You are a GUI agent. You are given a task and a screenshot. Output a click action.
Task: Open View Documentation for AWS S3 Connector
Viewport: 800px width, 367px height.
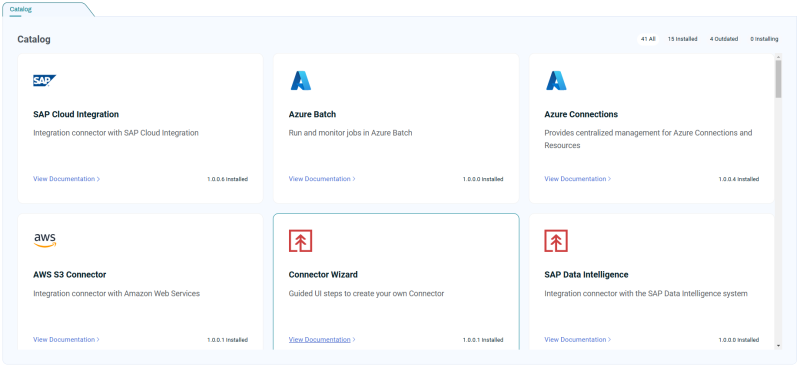tap(66, 340)
